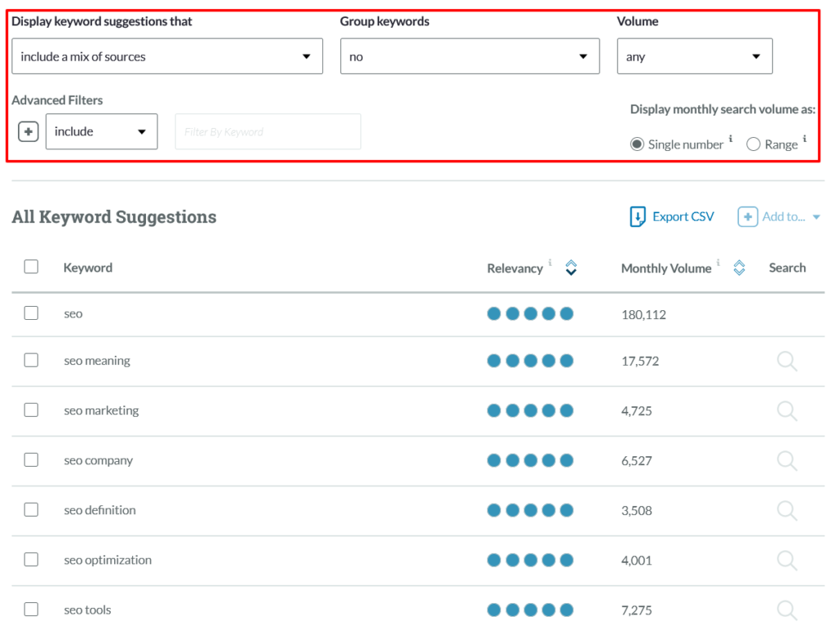
Task: Sort by Relevancy arrows icon
Action: pos(571,267)
